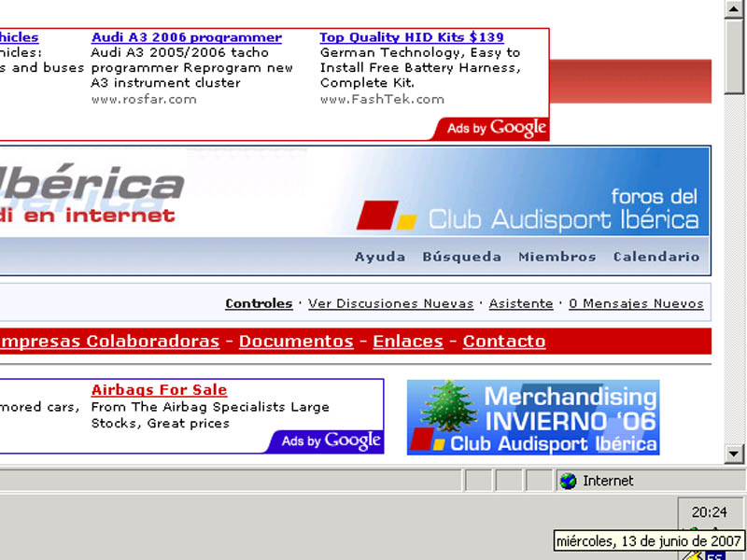
Task: Go to the Enlaces page
Action: coord(408,341)
